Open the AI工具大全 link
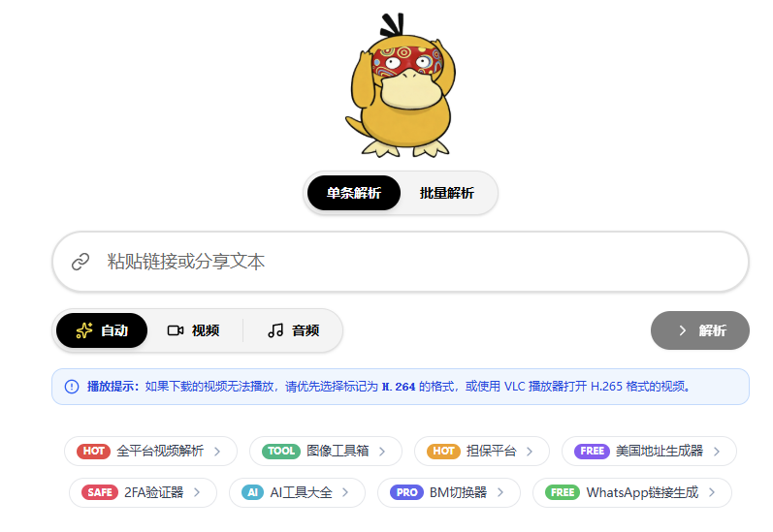The height and width of the screenshot is (532, 773). click(x=297, y=492)
